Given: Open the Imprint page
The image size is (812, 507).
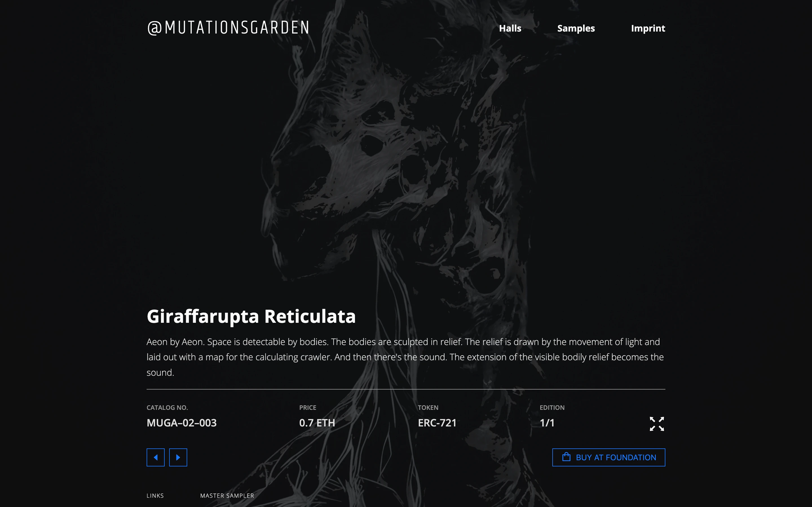Looking at the screenshot, I should pyautogui.click(x=648, y=28).
